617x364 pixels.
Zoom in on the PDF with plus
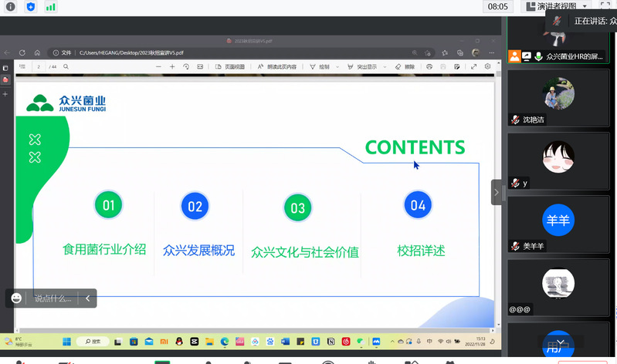pos(172,67)
